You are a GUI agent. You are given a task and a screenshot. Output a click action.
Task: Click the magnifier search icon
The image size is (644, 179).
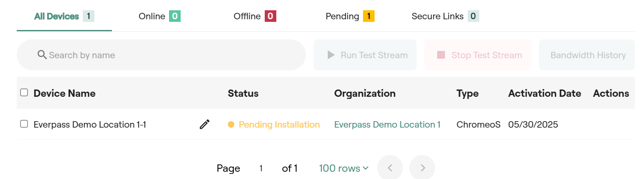pyautogui.click(x=42, y=55)
